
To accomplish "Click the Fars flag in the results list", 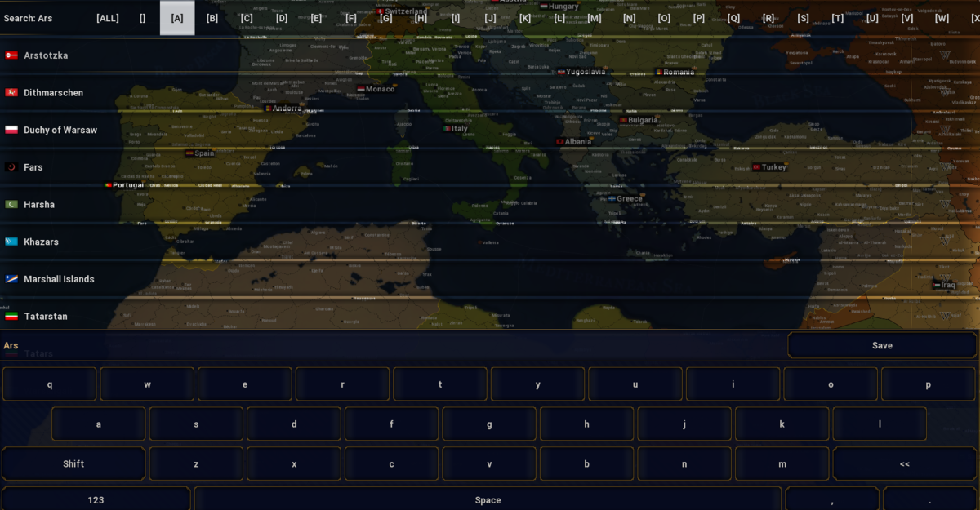I will click(x=11, y=167).
